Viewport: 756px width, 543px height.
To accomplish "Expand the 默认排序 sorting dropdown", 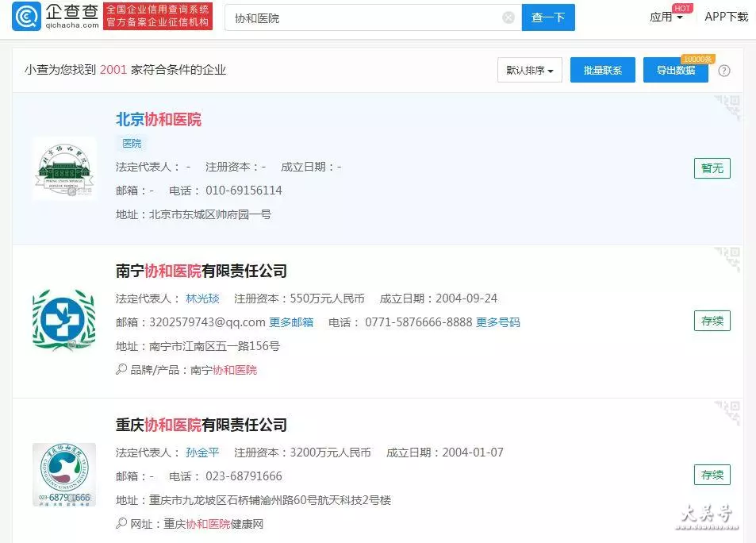I will 529,70.
